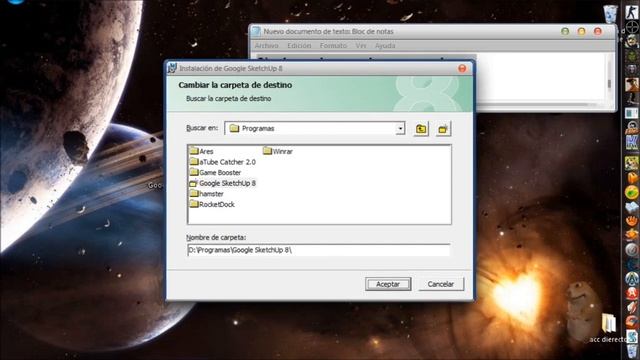Open Formato menu in Bloc de notas
Viewport: 640px width, 360px height.
tap(333, 46)
